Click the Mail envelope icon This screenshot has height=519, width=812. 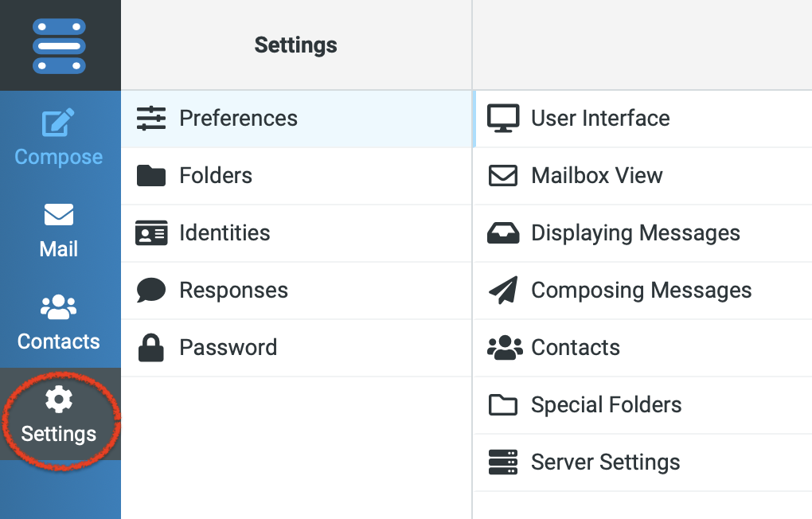click(59, 214)
